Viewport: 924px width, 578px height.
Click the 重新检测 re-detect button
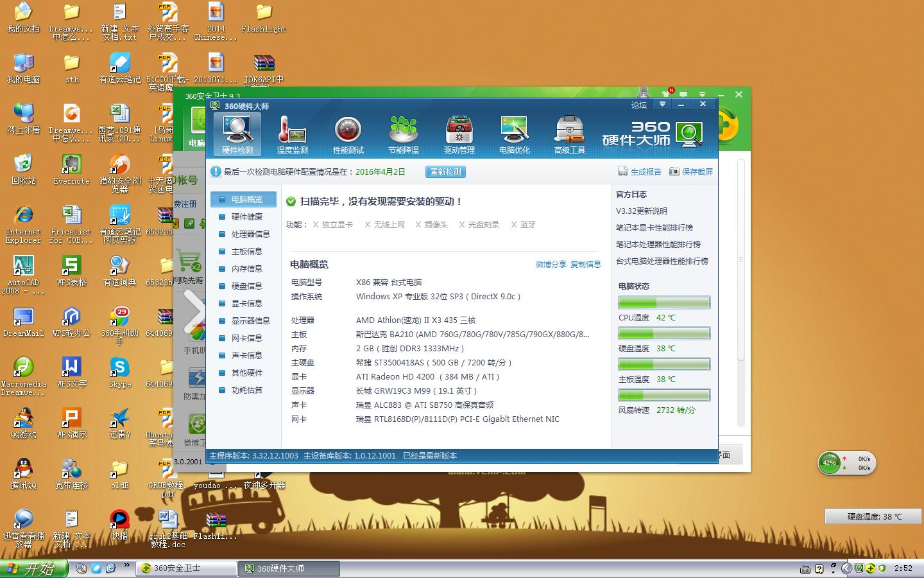[445, 172]
